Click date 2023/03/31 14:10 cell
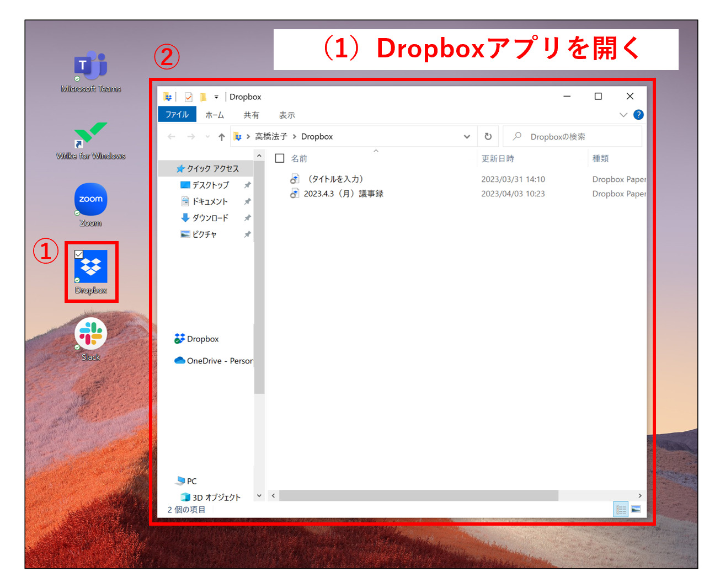The image size is (720, 588). [513, 179]
